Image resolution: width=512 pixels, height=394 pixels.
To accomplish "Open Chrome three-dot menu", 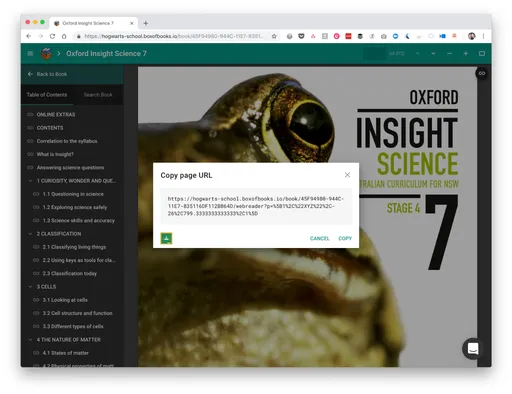I will (x=483, y=36).
